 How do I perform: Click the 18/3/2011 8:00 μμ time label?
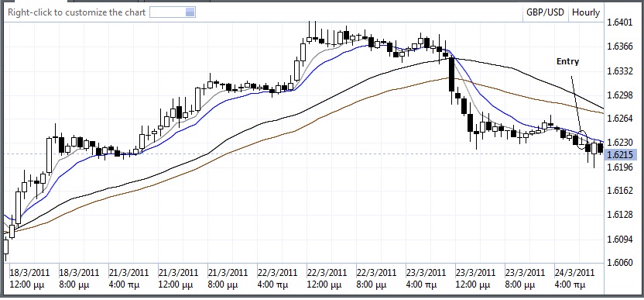(x=79, y=278)
